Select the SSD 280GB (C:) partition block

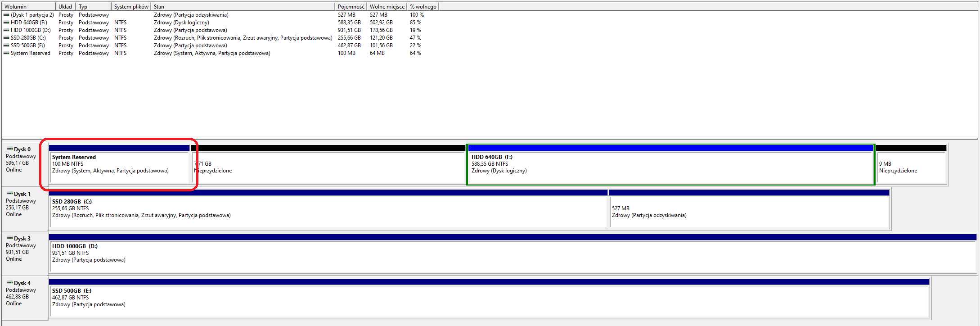[x=328, y=209]
